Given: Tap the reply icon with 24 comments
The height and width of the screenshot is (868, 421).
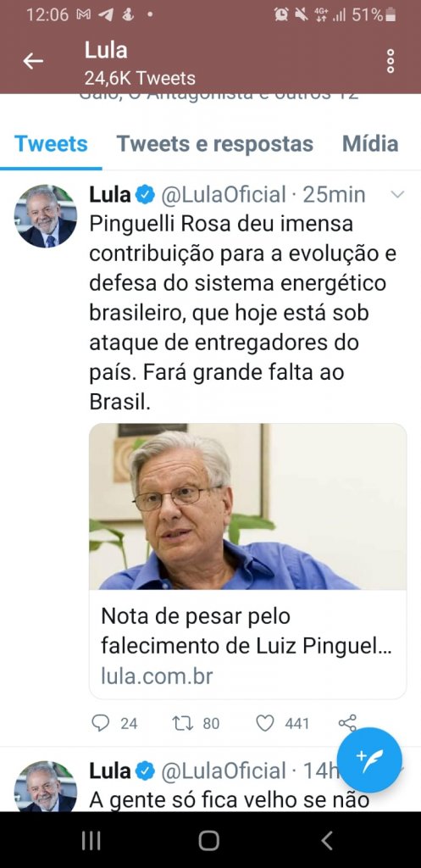Looking at the screenshot, I should tap(100, 723).
